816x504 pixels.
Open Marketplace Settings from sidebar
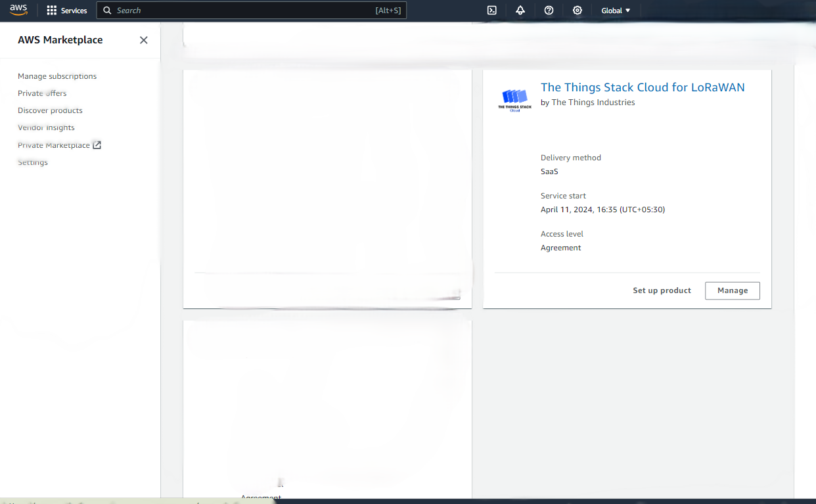point(32,162)
